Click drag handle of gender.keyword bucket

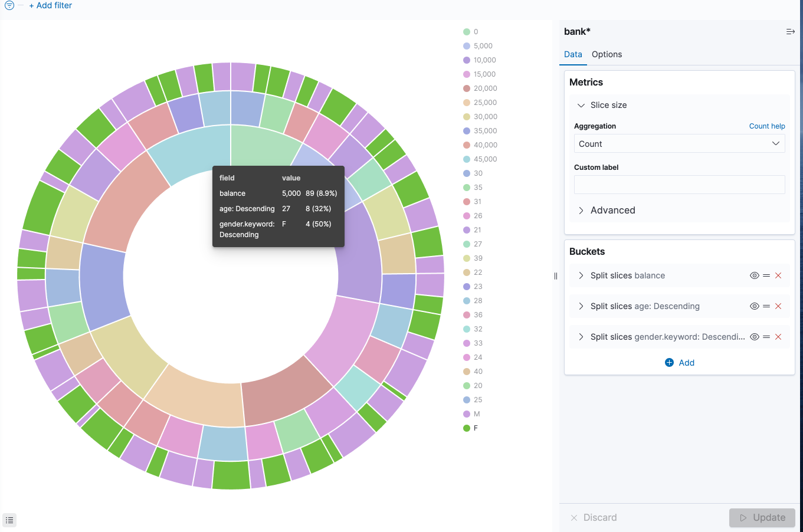pos(766,337)
